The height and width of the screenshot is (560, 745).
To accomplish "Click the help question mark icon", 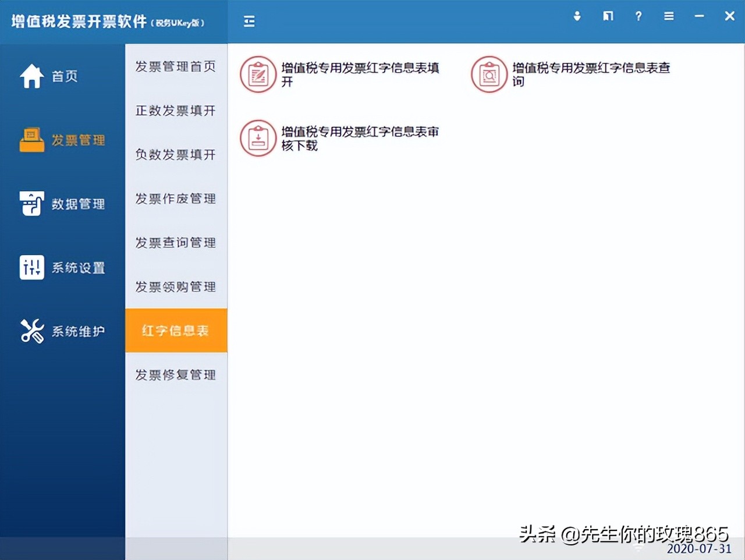I will (x=638, y=16).
